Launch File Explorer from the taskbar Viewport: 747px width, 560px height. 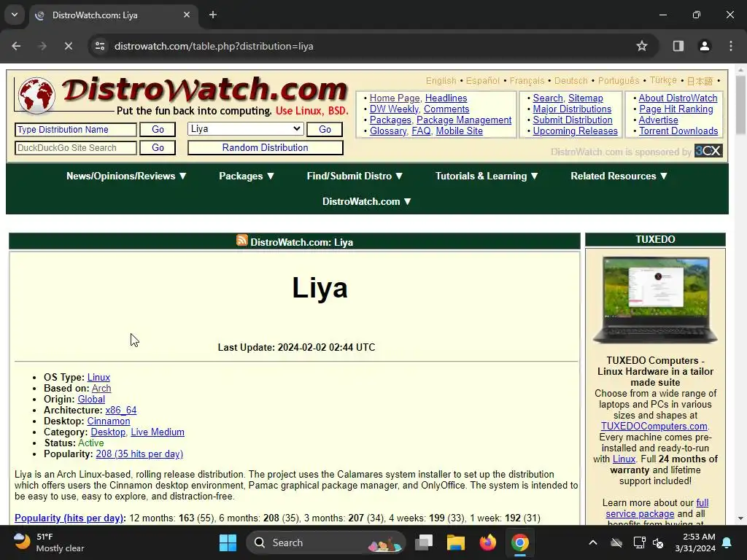click(x=455, y=542)
